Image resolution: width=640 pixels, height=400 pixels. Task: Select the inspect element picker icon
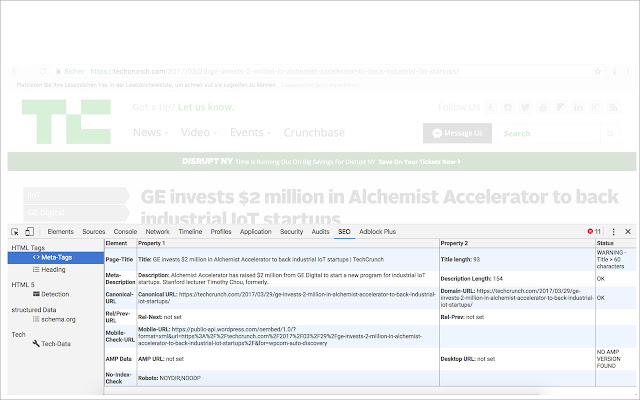coord(15,232)
